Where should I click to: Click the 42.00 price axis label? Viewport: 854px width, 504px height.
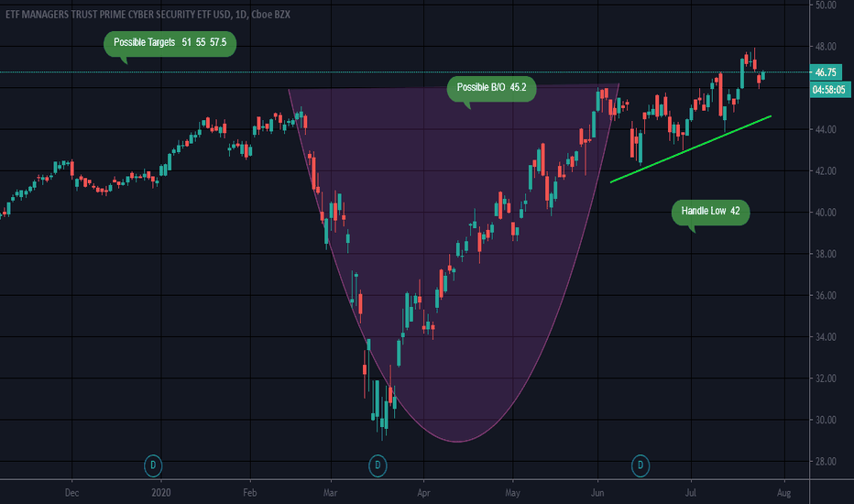pos(825,171)
